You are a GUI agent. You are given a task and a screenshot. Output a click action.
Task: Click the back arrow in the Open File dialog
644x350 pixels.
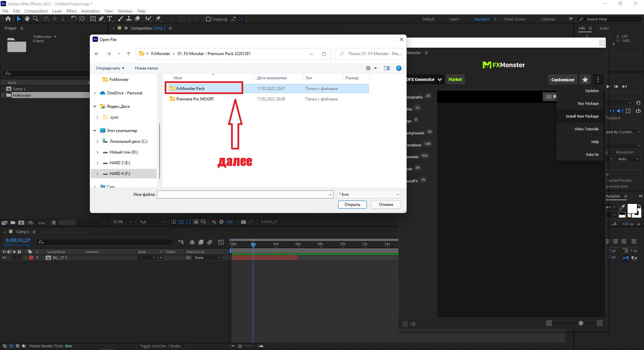[97, 54]
